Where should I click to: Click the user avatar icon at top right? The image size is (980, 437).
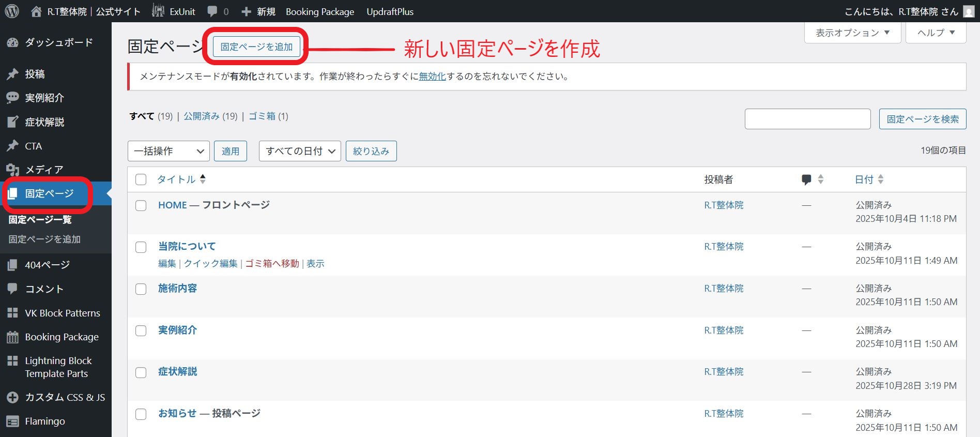coord(969,11)
